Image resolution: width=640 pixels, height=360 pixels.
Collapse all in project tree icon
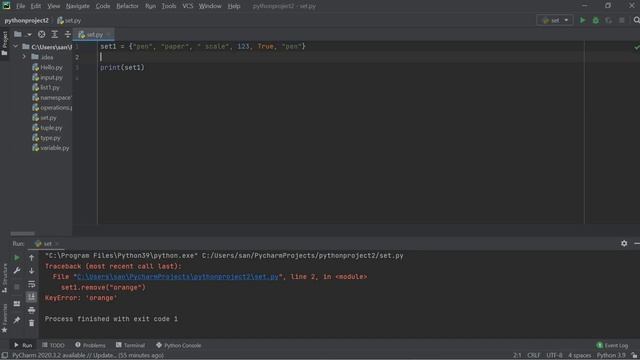[67, 34]
